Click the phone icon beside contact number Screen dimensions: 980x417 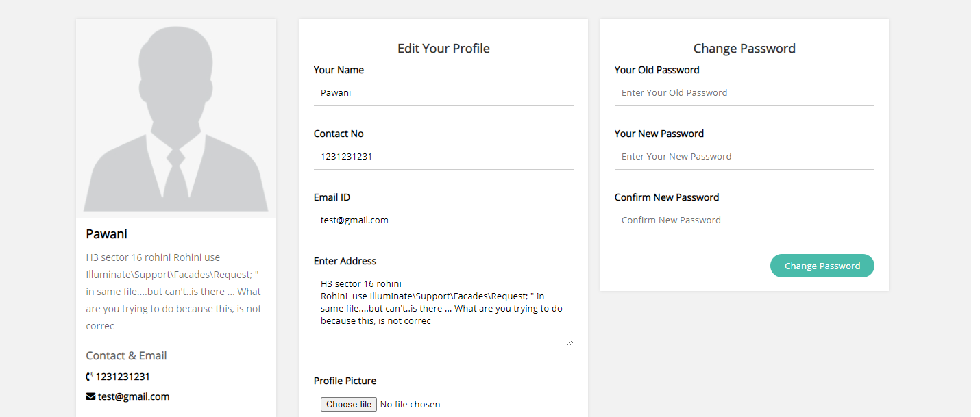click(x=89, y=377)
